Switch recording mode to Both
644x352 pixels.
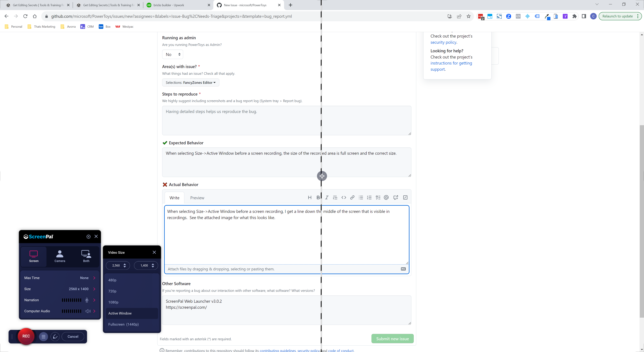(x=86, y=256)
